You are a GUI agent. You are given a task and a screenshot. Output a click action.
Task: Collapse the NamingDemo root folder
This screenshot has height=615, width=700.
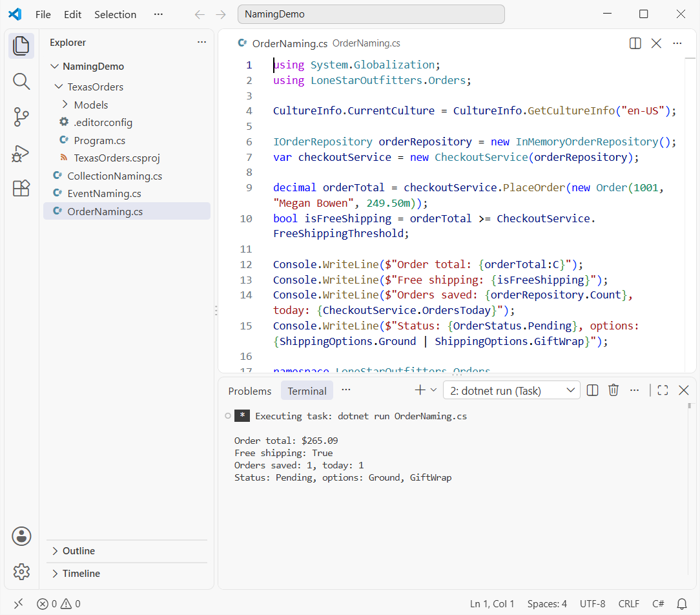pos(54,66)
